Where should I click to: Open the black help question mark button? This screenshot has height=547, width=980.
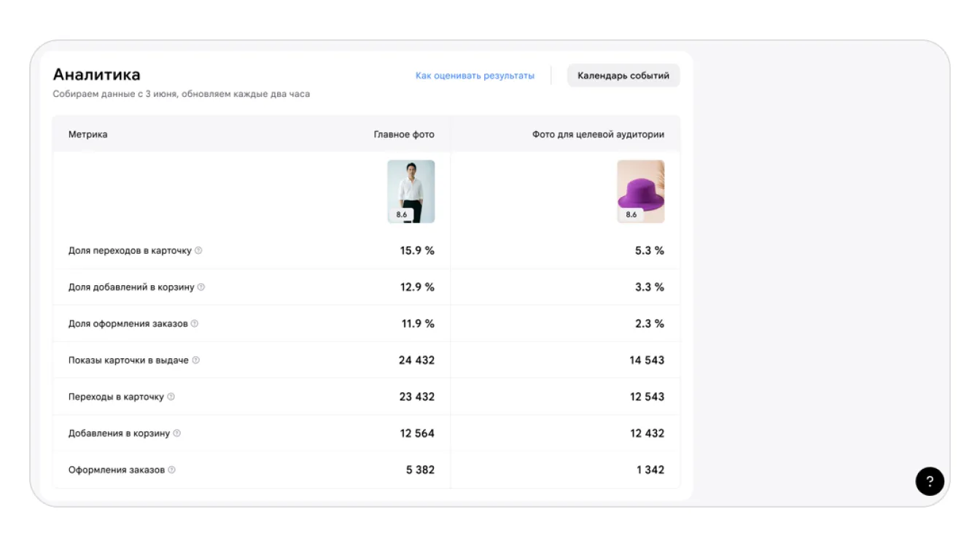tap(930, 481)
